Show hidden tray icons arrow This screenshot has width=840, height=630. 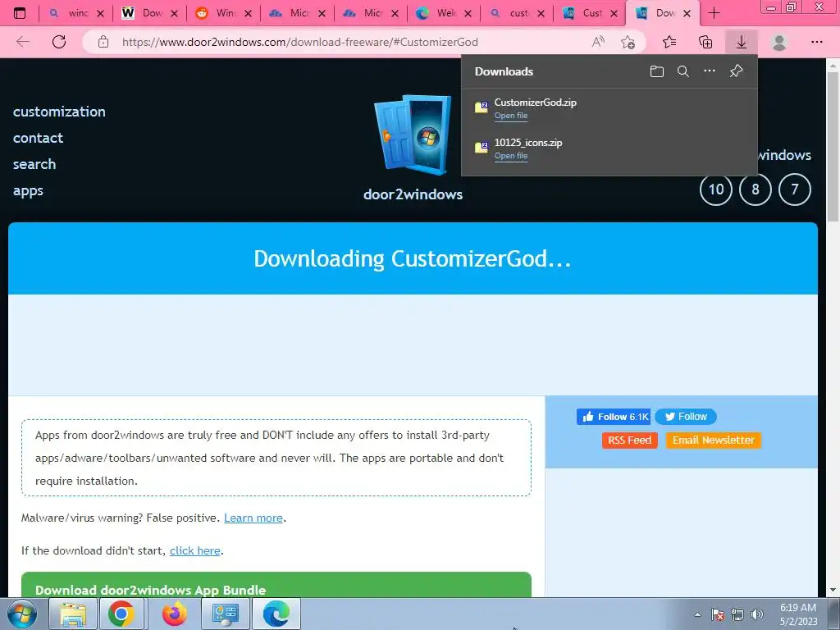click(x=697, y=614)
